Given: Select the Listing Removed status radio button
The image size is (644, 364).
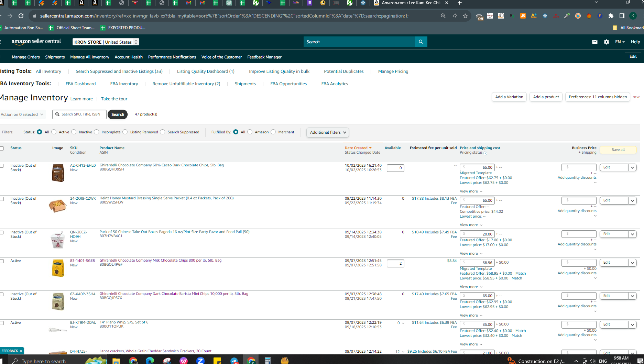Looking at the screenshot, I should pyautogui.click(x=125, y=132).
